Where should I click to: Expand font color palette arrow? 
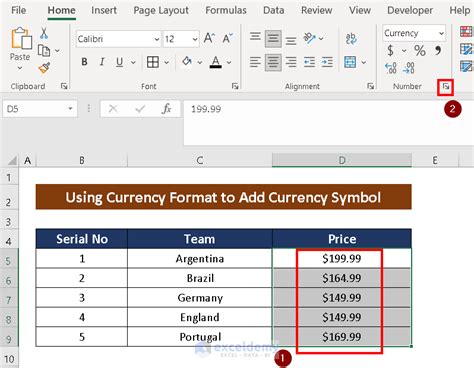[x=229, y=62]
